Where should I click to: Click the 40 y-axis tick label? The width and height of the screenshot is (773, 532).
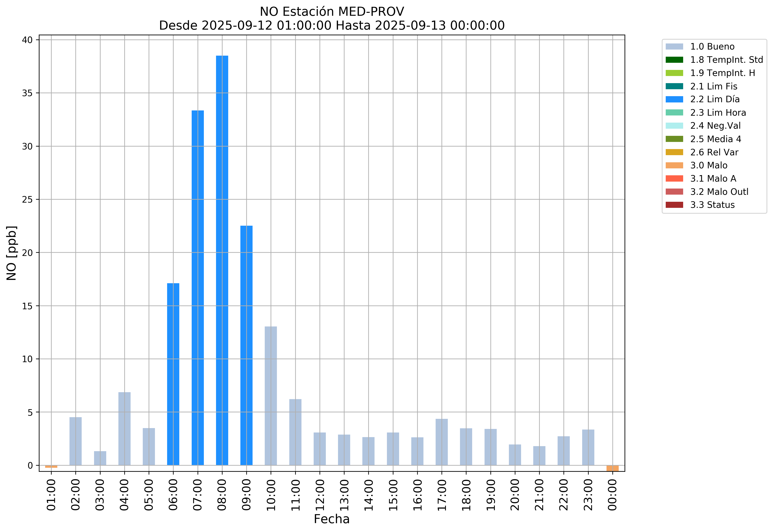pos(27,40)
